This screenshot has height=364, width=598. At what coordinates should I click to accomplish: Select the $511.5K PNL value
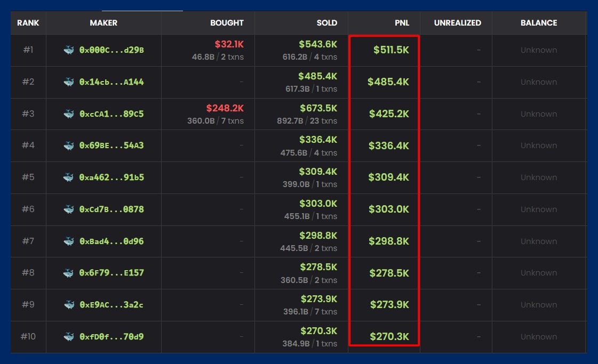[392, 50]
